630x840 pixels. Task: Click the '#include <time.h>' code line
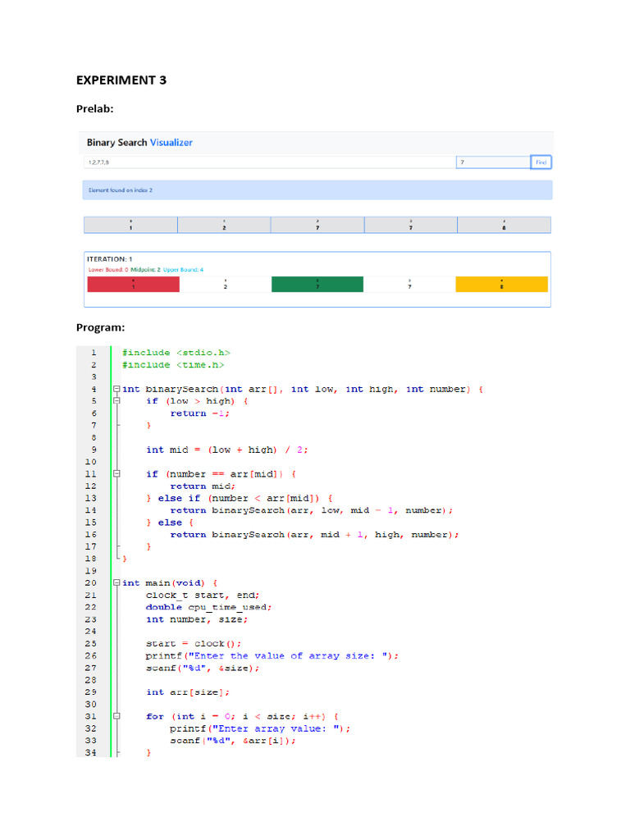point(173,365)
